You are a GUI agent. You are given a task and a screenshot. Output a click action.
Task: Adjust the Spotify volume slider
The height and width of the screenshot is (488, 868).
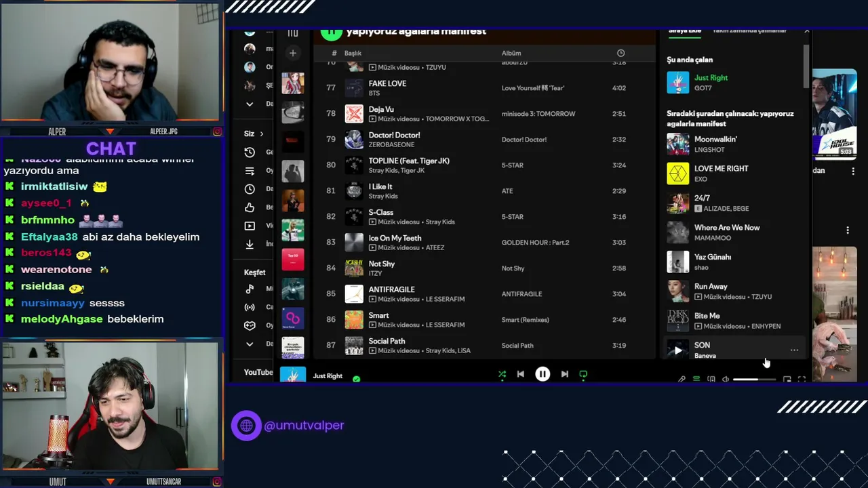(x=754, y=380)
